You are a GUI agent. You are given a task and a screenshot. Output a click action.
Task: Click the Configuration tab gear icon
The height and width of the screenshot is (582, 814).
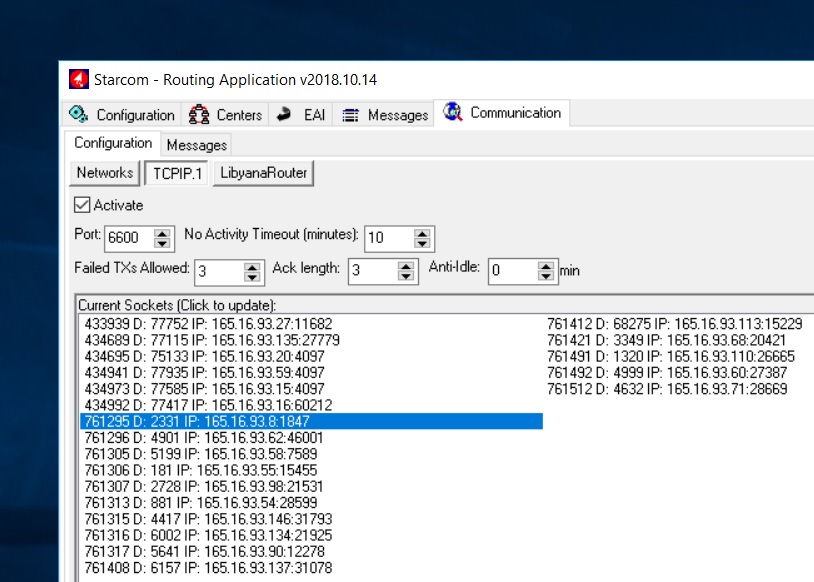pos(80,115)
